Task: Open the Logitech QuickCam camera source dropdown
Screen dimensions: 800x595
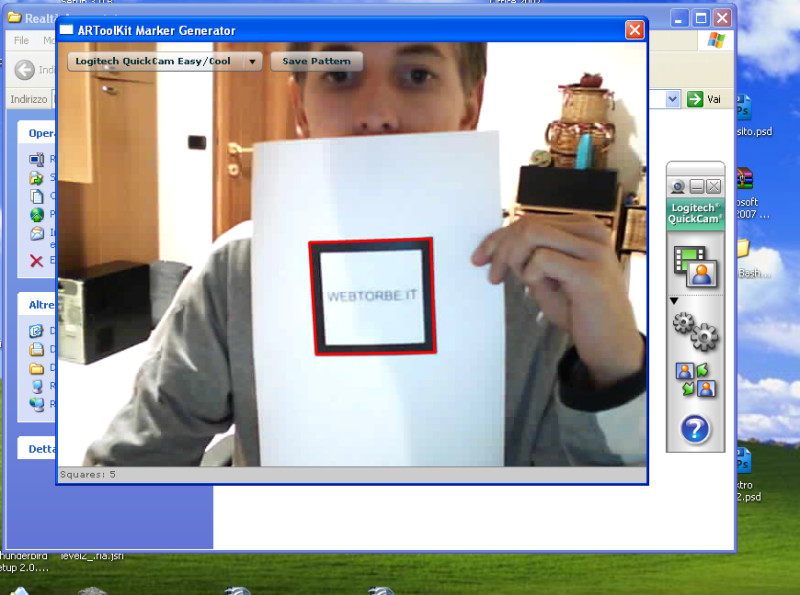Action: coord(165,61)
